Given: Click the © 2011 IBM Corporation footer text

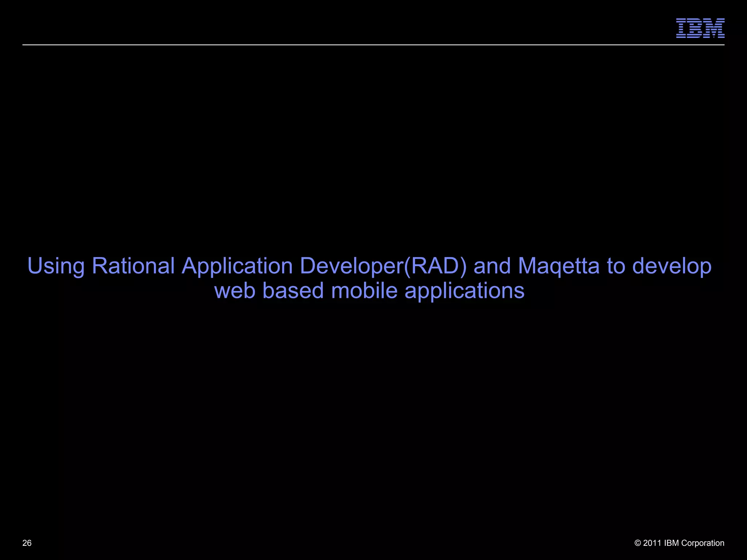Looking at the screenshot, I should click(679, 543).
